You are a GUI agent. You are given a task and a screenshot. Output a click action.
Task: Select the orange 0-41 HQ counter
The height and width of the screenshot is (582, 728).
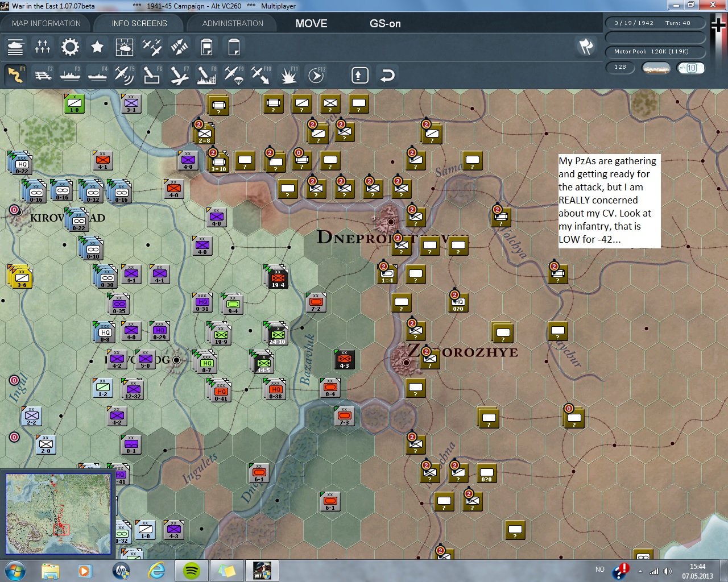(221, 392)
